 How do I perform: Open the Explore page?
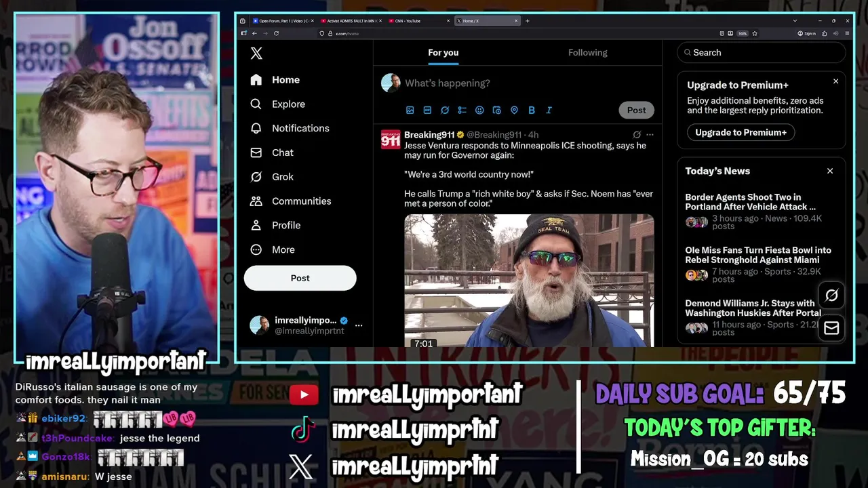(278, 104)
